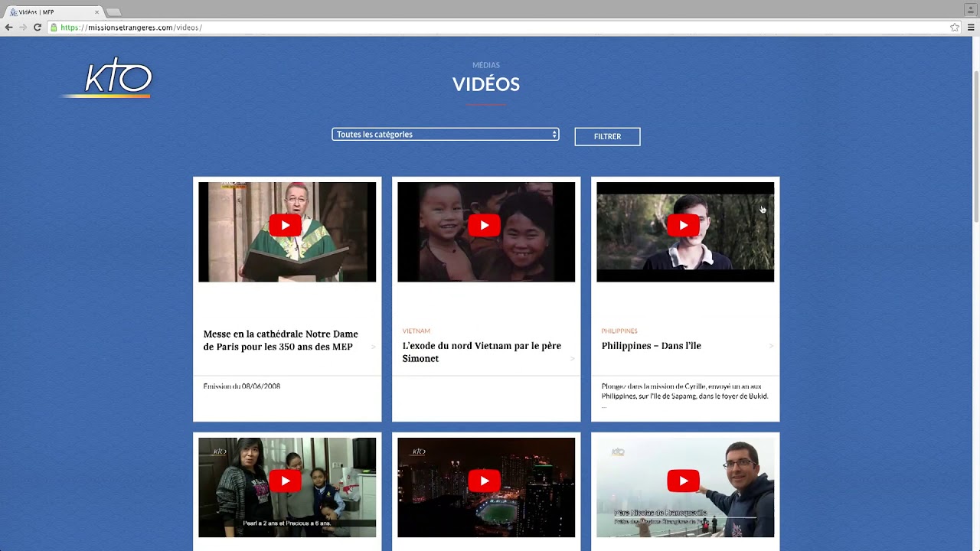Image resolution: width=980 pixels, height=551 pixels.
Task: Click the VIDÉOS page heading
Action: pos(486,84)
